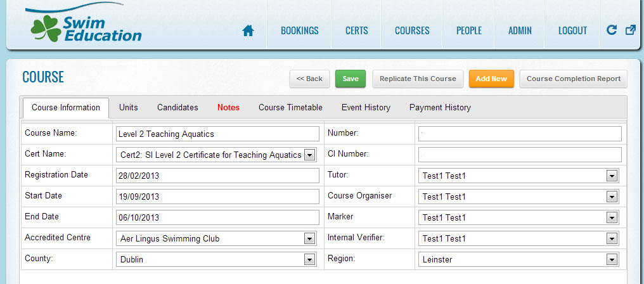The height and width of the screenshot is (284, 644).
Task: Click the open-in-new-window icon
Action: (x=631, y=30)
